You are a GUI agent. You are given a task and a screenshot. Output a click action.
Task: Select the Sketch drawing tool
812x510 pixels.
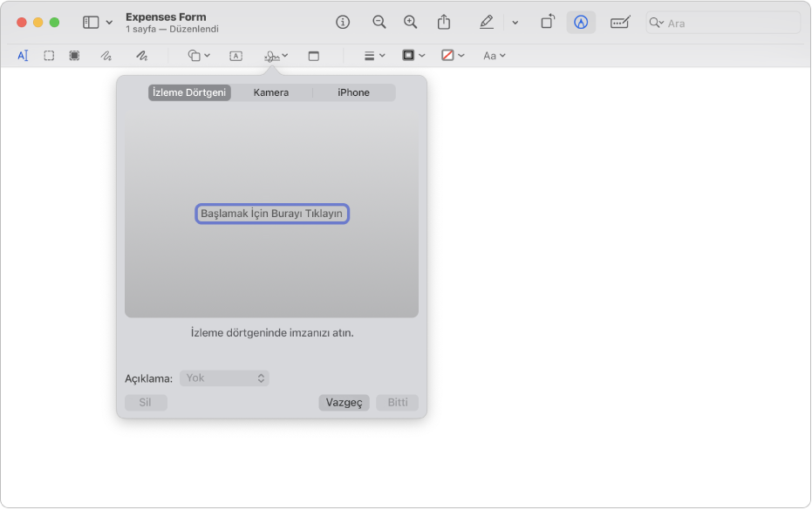(106, 56)
